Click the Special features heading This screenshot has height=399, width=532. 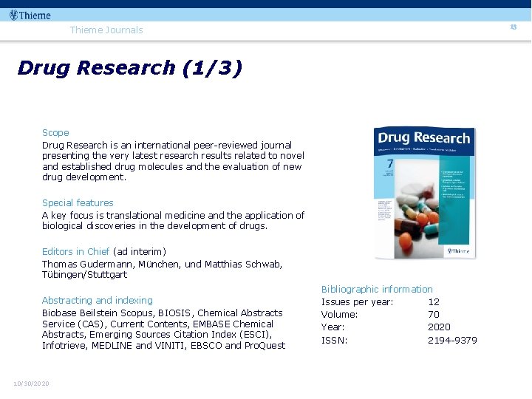point(78,203)
